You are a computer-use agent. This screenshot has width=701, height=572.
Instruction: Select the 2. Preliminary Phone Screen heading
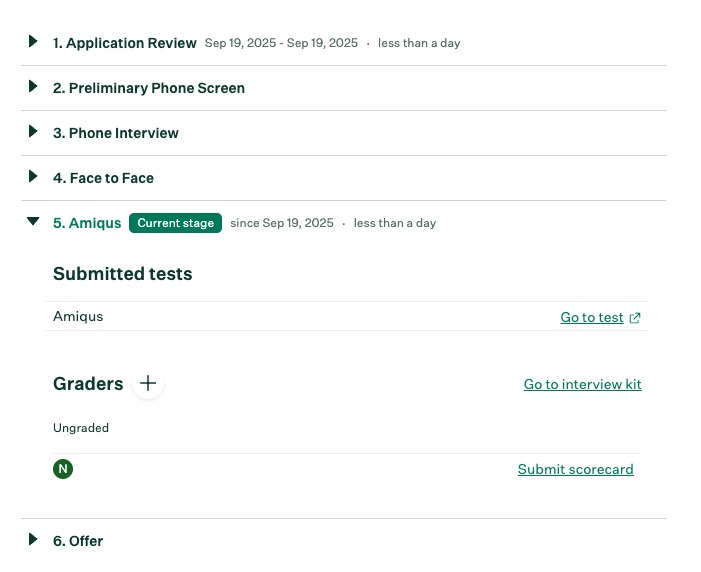click(x=148, y=88)
